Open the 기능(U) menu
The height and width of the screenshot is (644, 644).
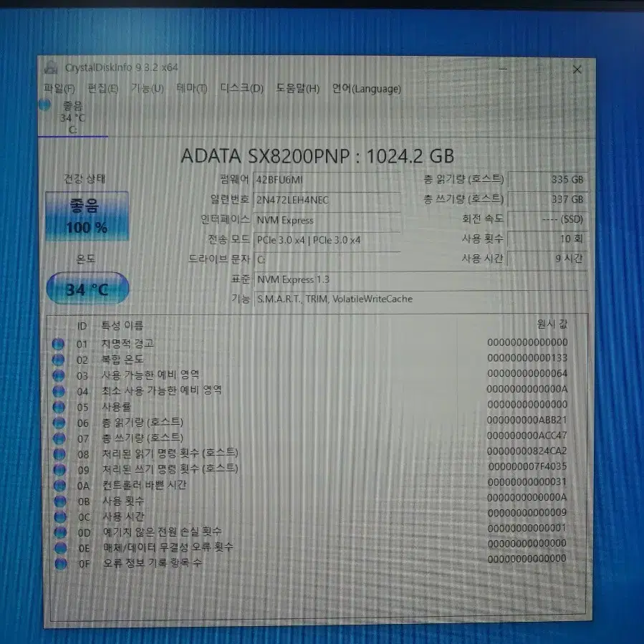point(147,88)
